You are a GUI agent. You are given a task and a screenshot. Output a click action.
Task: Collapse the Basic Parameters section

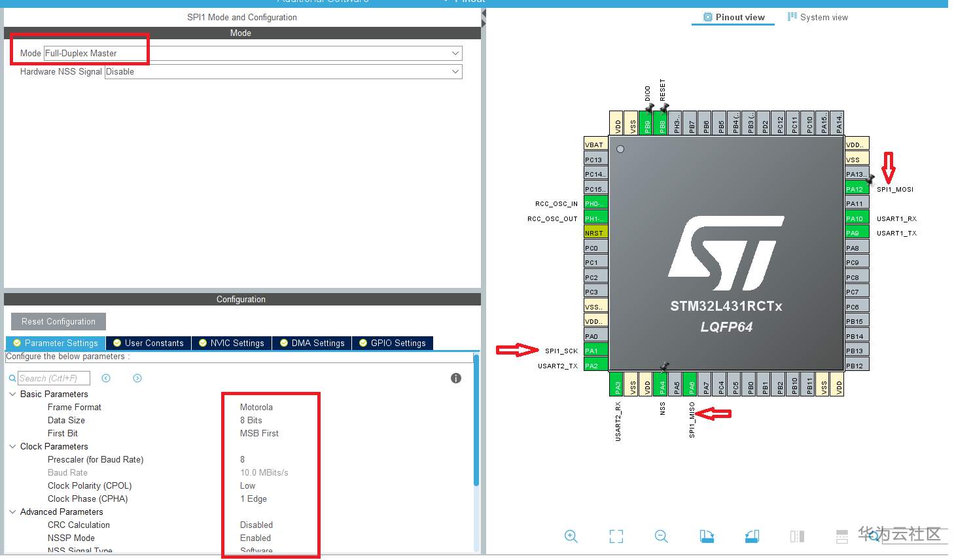coord(12,394)
